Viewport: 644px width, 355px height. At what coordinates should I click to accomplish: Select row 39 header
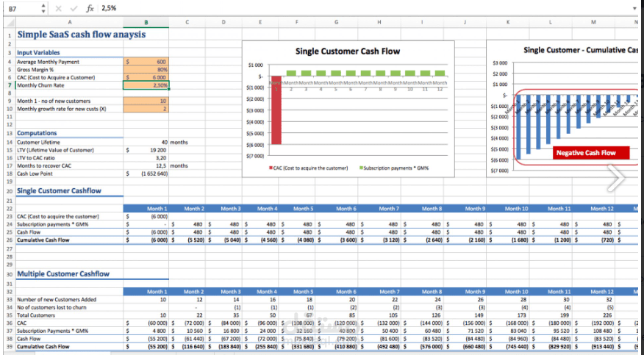(x=10, y=347)
